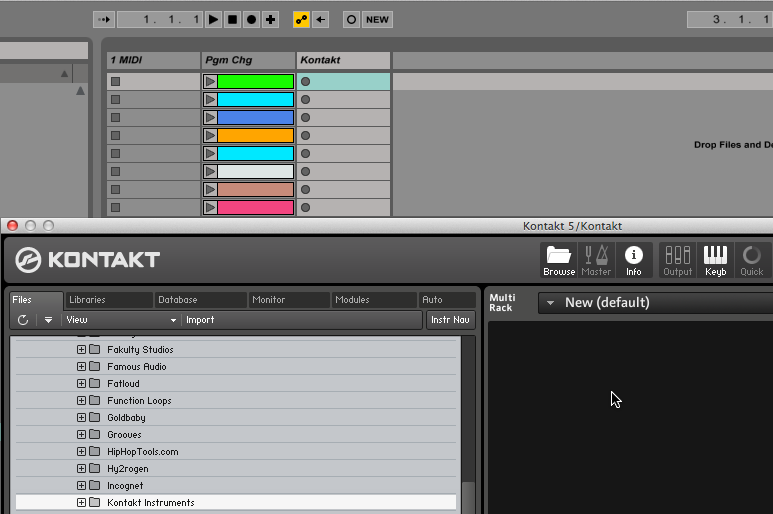
Task: Select the pink clip color block
Action: click(255, 207)
